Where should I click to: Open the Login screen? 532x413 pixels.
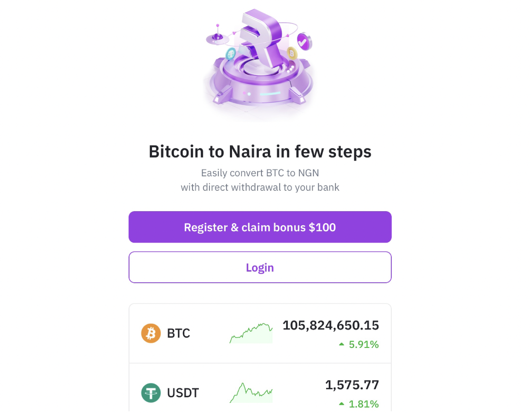pos(260,268)
